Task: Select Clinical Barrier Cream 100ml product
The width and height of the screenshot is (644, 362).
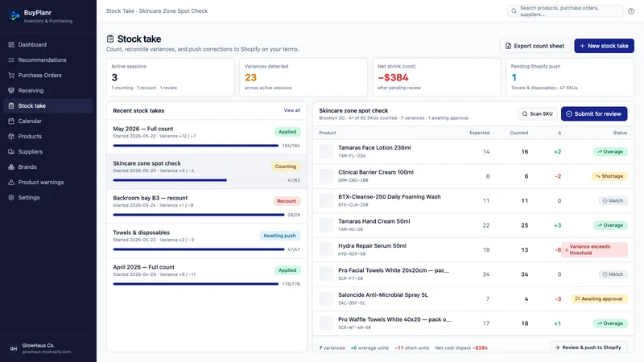Action: point(473,176)
